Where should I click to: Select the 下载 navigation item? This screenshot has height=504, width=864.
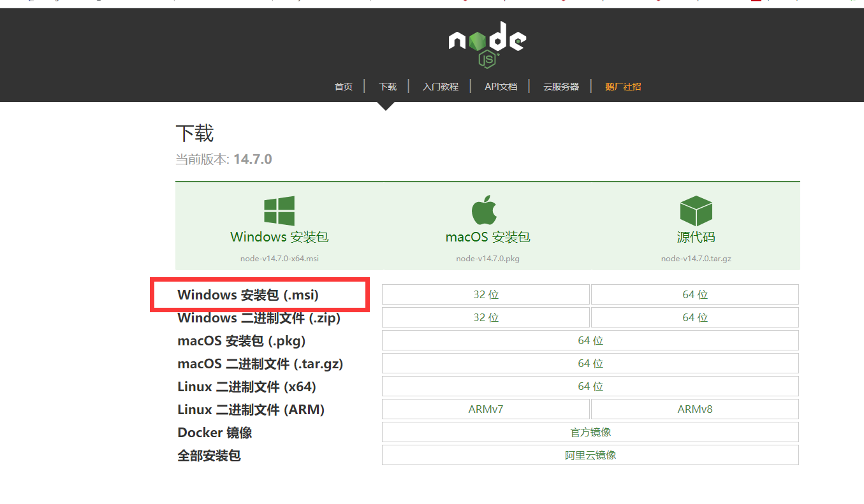coord(388,87)
